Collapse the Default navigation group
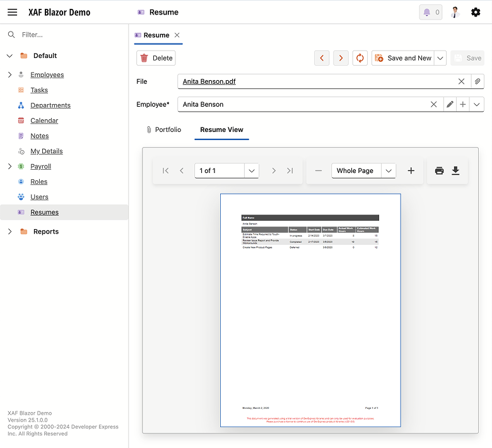 click(x=9, y=56)
